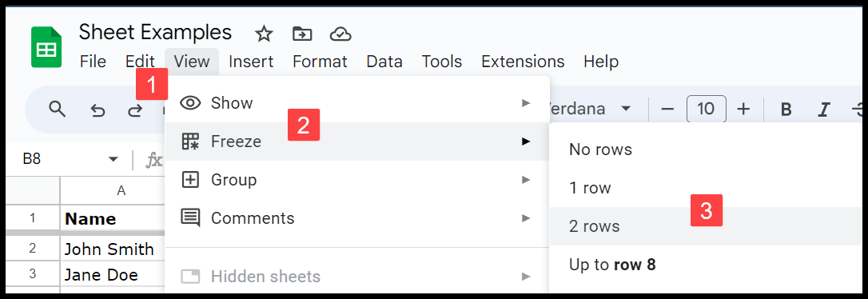Viewport: 868px width, 299px height.
Task: Decrease font size with minus button
Action: pyautogui.click(x=667, y=109)
